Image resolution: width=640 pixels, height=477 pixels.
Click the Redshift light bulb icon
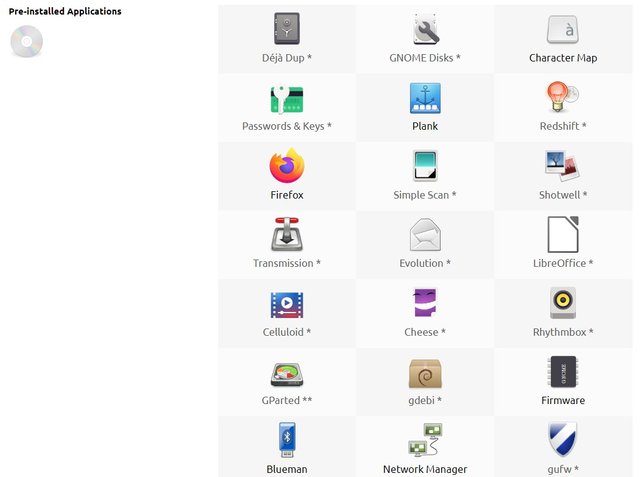click(x=563, y=97)
